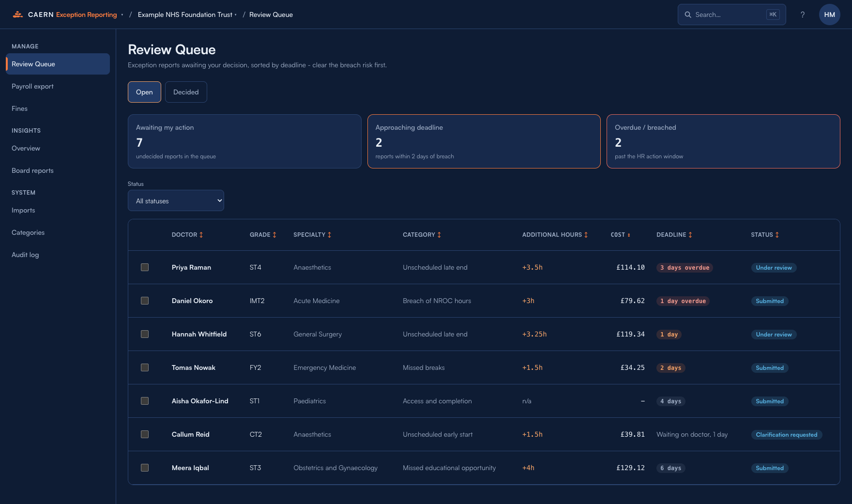Open the Awaiting my action card
Screen dimensions: 852x504
[x=244, y=141]
